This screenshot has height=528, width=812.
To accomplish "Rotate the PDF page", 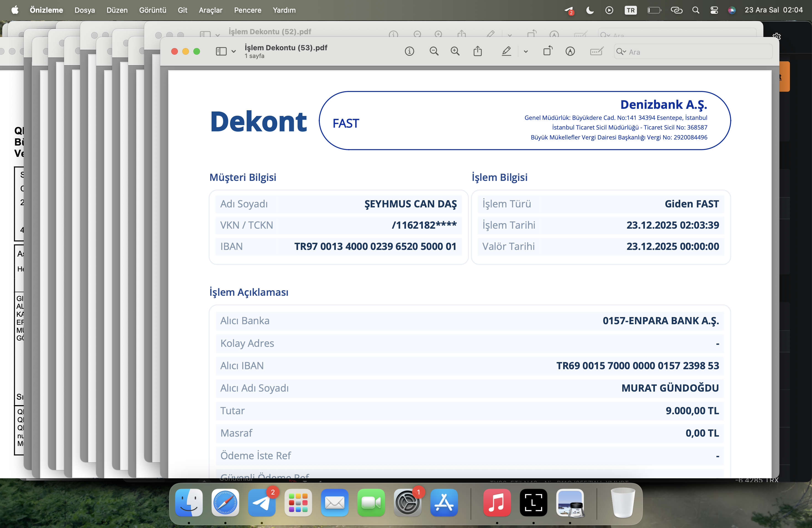I will point(548,51).
